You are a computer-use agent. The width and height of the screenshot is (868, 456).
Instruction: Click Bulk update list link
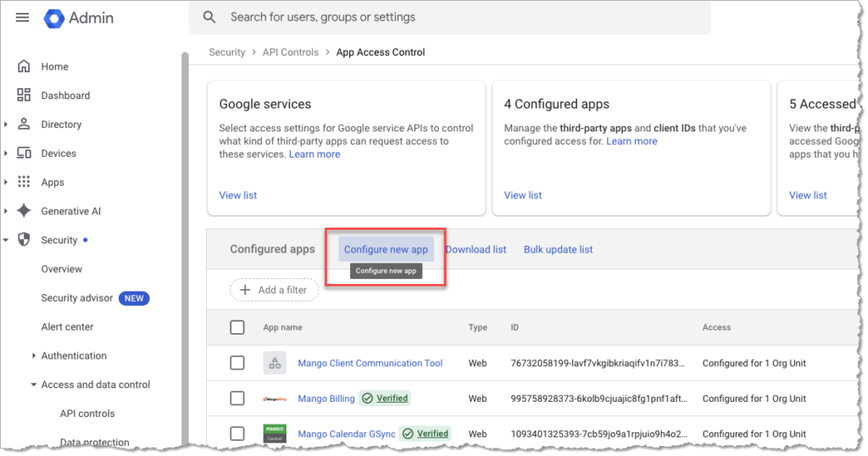558,249
